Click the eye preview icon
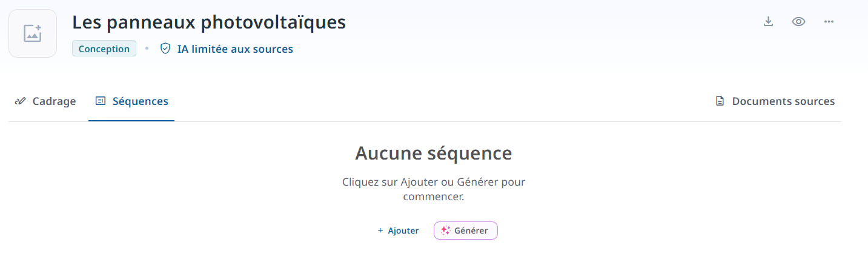 [798, 22]
